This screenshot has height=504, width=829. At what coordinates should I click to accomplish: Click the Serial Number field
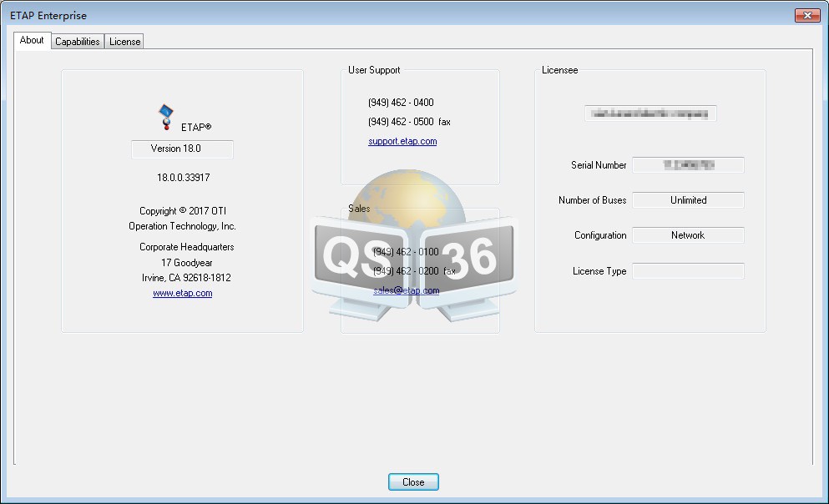[689, 165]
